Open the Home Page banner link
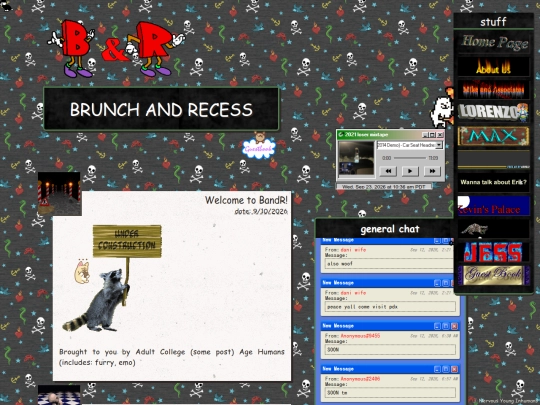The width and height of the screenshot is (540, 405). pos(494,43)
